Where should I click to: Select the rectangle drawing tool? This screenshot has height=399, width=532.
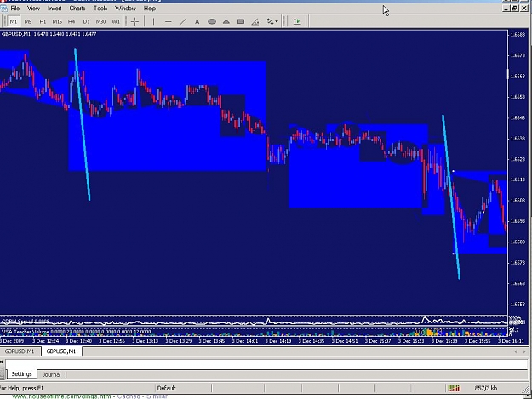[241, 22]
